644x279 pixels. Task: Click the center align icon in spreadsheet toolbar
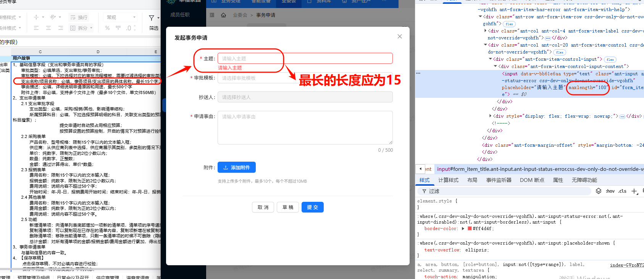coord(48,28)
